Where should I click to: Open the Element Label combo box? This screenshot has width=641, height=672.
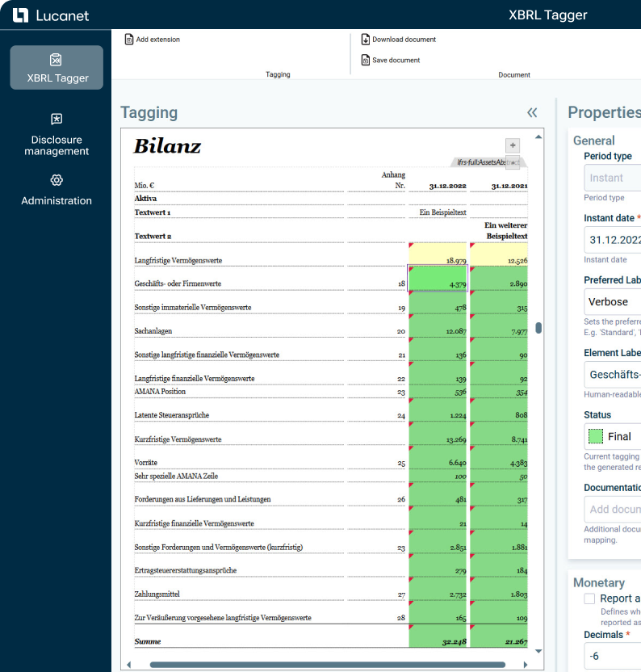[x=614, y=375]
